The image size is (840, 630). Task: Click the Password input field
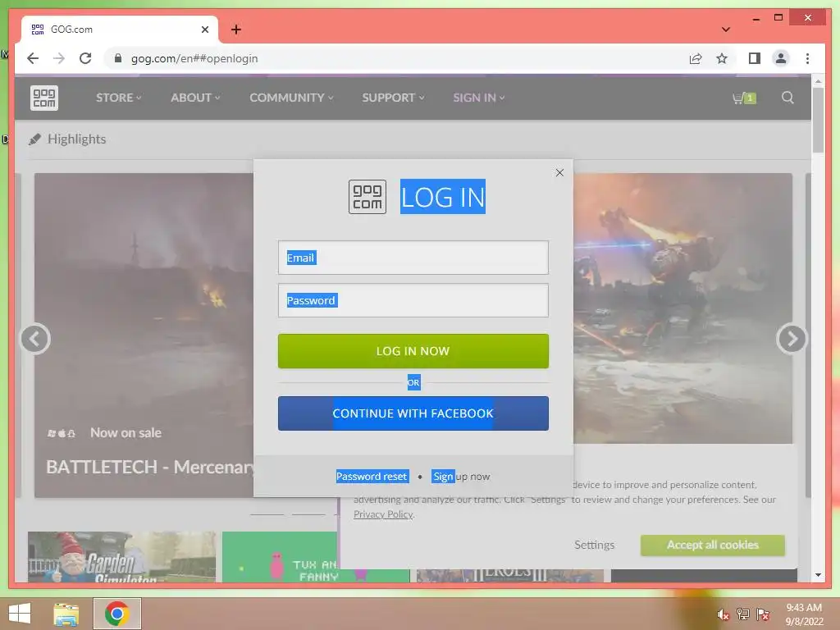point(413,300)
